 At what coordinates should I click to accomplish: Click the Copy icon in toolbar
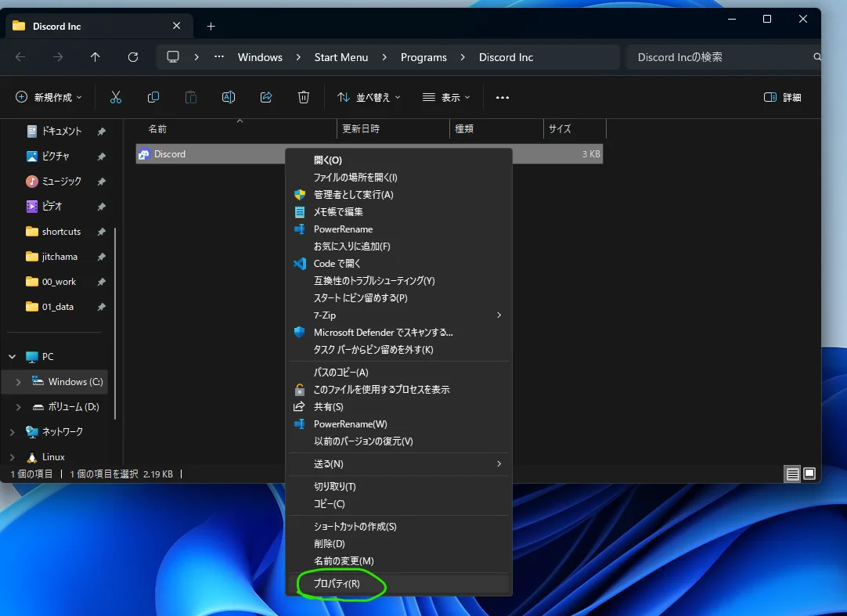pyautogui.click(x=153, y=97)
